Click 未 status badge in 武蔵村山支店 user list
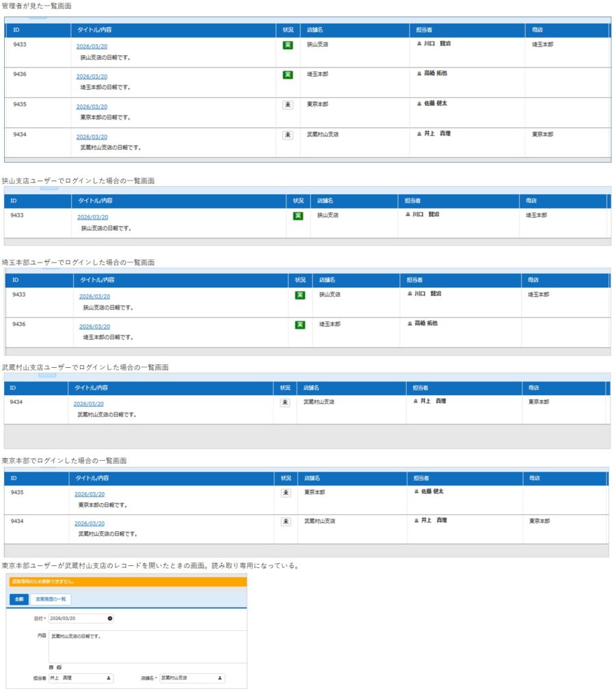 285,403
